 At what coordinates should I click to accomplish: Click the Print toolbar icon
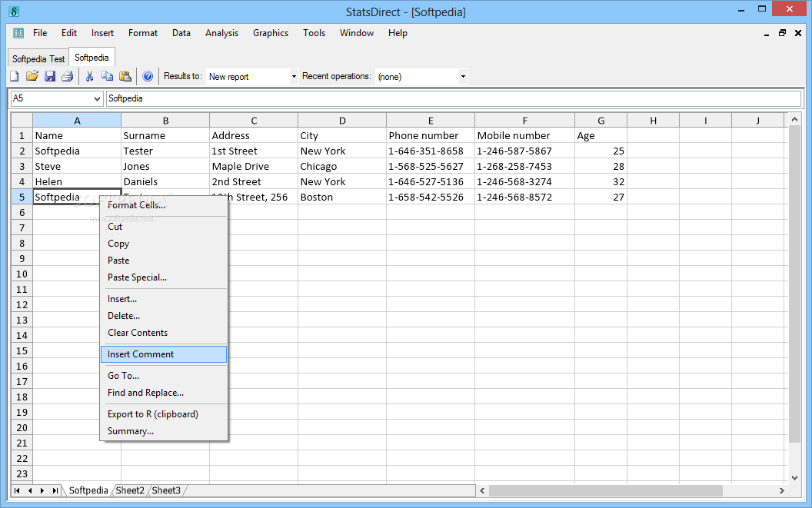(68, 76)
